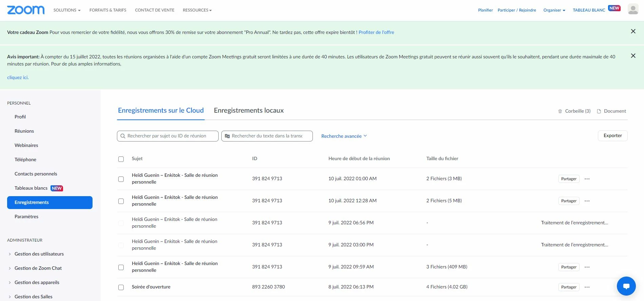Screen dimensions: 644x301
Task: Expand Recherche avancée options
Action: click(x=344, y=136)
